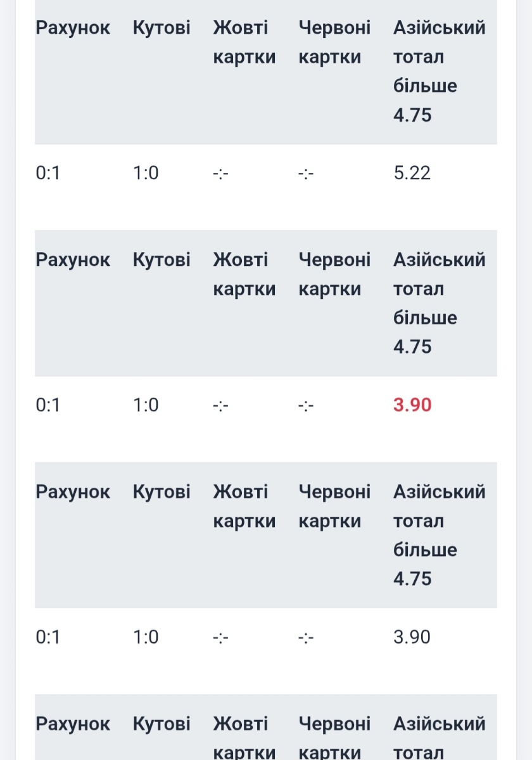The image size is (532, 760).
Task: Tap Червоні картки header in the topmost table
Action: click(334, 42)
